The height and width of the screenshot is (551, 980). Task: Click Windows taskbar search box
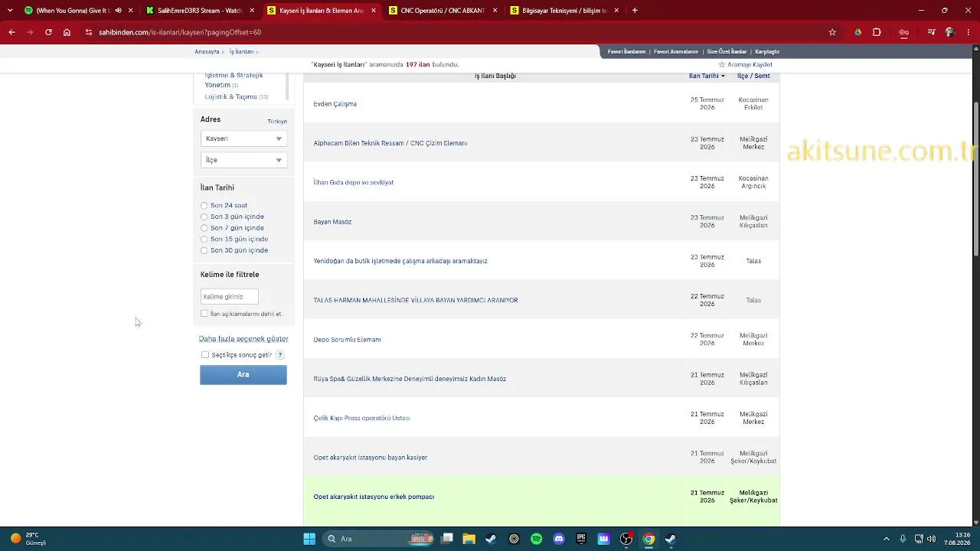point(380,539)
